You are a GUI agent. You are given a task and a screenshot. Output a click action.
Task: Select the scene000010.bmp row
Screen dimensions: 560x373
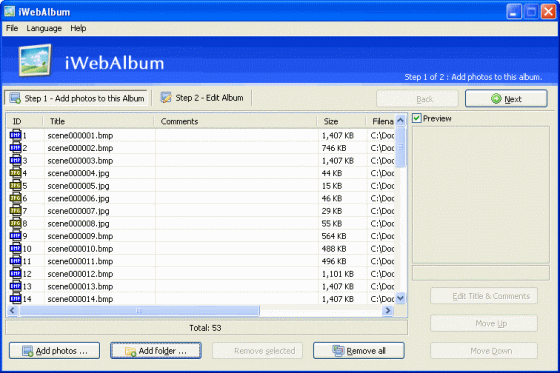(201, 248)
